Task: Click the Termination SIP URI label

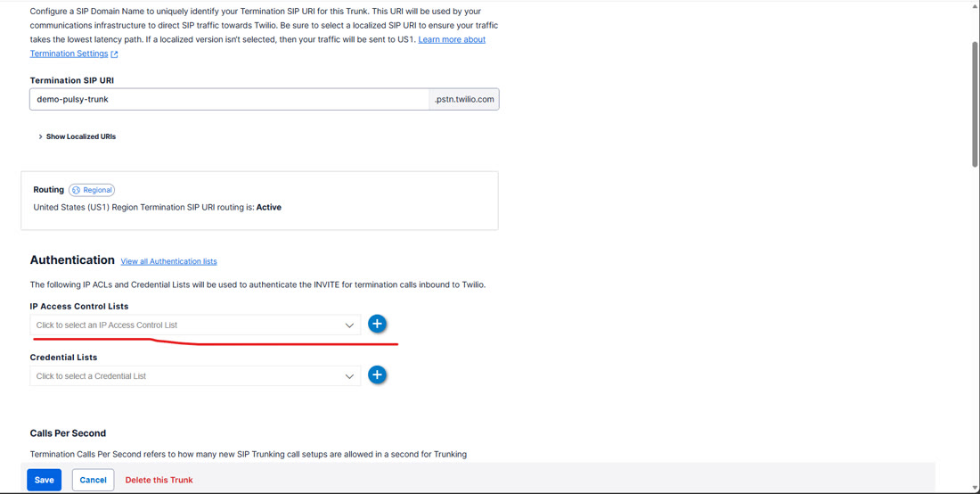Action: tap(72, 80)
